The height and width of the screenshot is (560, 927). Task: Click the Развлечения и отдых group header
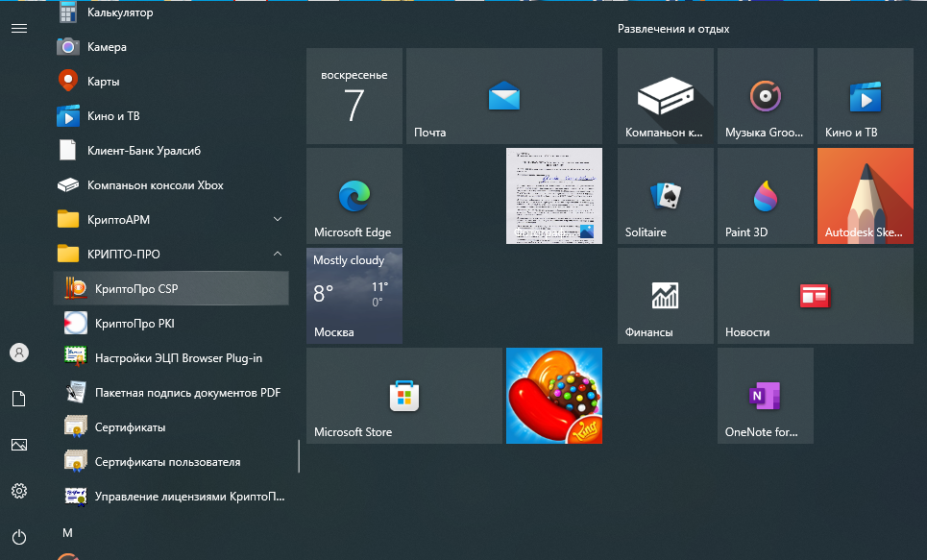coord(673,29)
